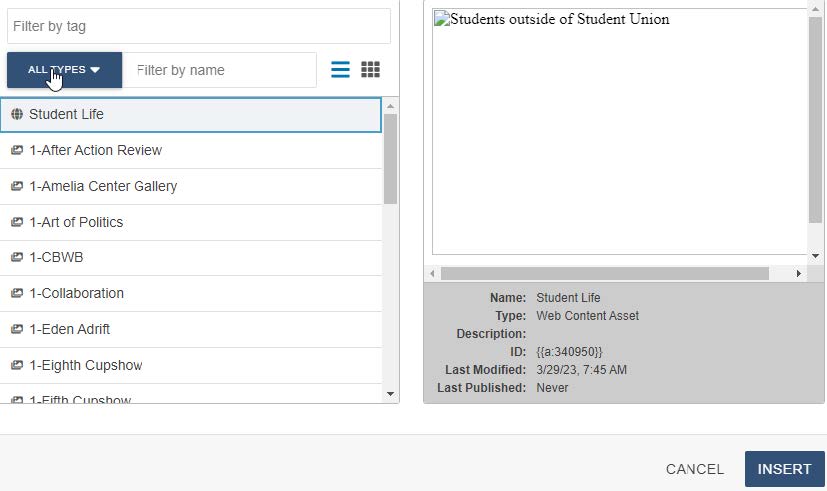Viewport: 827px width, 491px height.
Task: Focus the Filter by tag field
Action: (x=198, y=27)
